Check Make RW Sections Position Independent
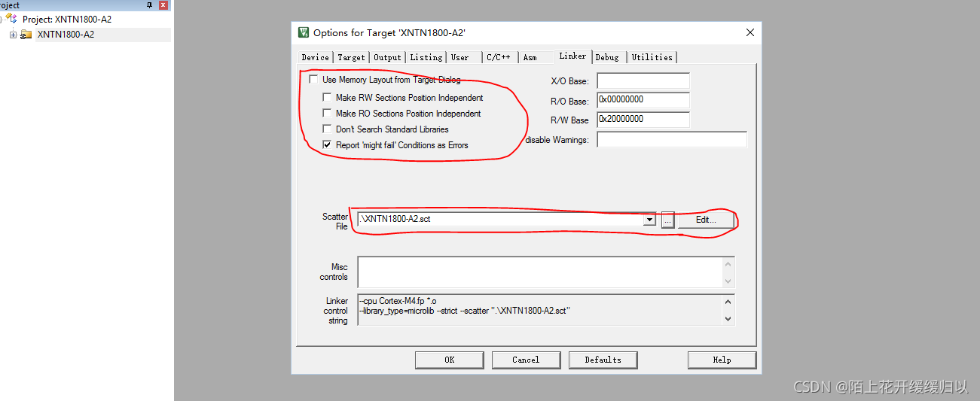This screenshot has width=980, height=401. point(327,97)
